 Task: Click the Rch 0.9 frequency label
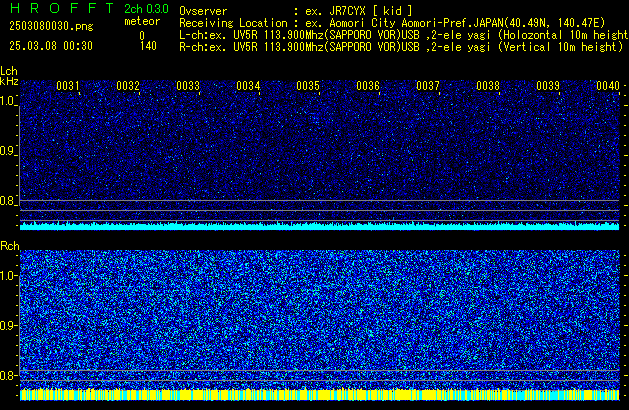(x=8, y=325)
